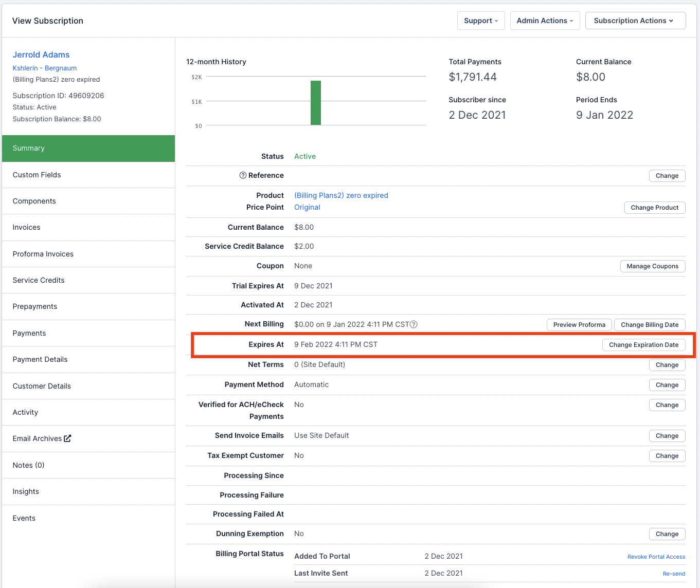The width and height of the screenshot is (700, 588).
Task: View the Activity tab
Action: pos(88,412)
